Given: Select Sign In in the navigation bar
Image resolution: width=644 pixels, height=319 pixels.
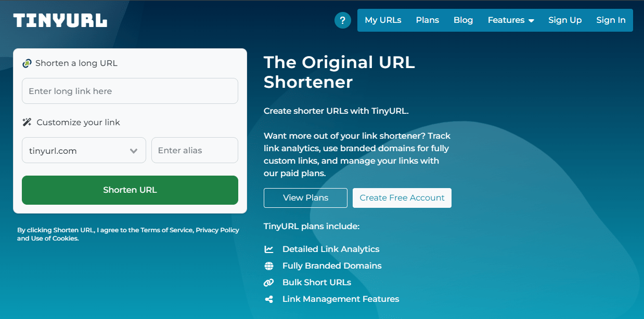Looking at the screenshot, I should (611, 20).
